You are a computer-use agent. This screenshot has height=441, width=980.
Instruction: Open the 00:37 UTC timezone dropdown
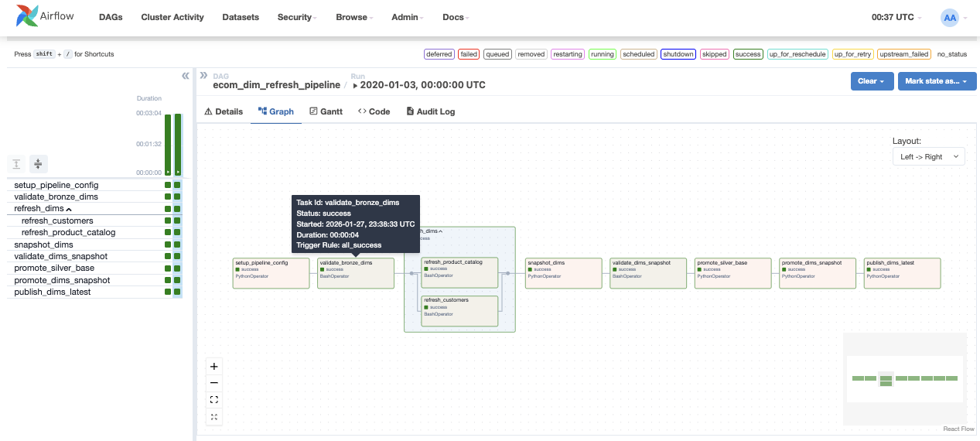896,17
